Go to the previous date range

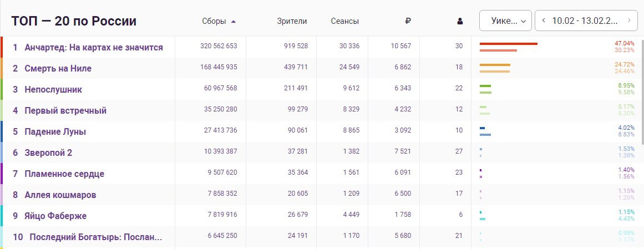[544, 21]
